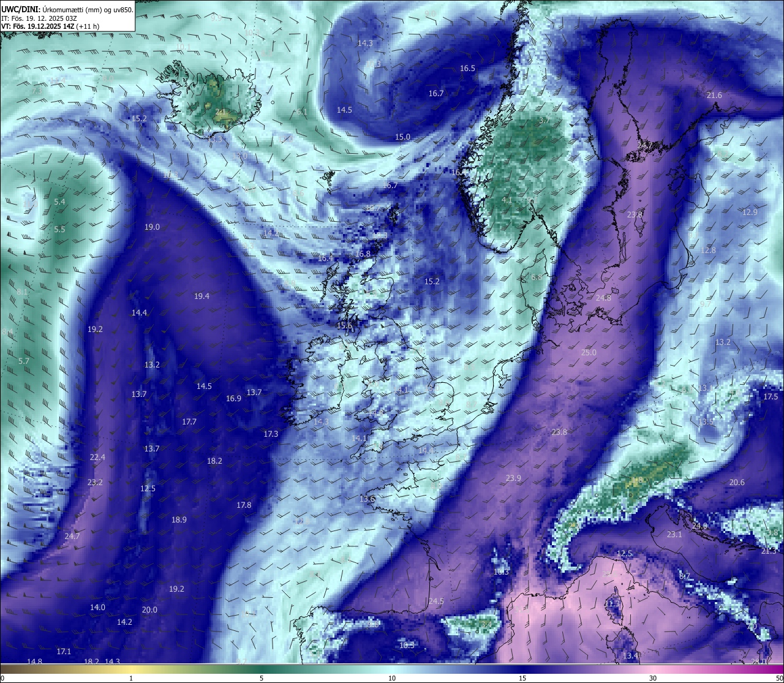The image size is (784, 683).
Task: Click the 13.4 value on the map
Action: [630, 656]
